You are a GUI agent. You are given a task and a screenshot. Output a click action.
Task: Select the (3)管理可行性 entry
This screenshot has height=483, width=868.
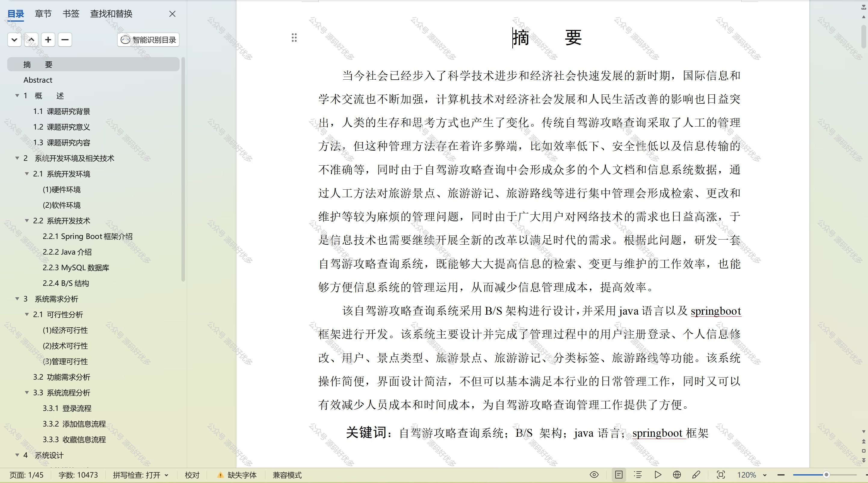pos(65,362)
